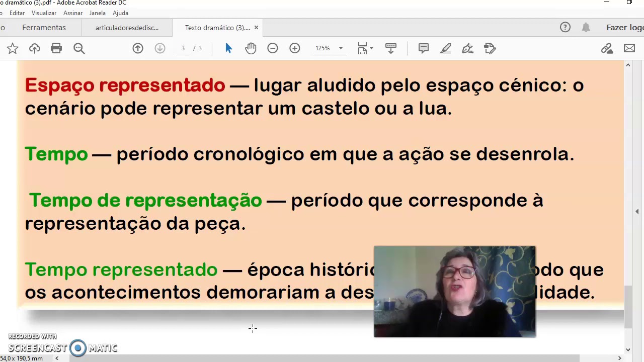644x362 pixels.
Task: Click the 125% zoom value field
Action: click(323, 48)
